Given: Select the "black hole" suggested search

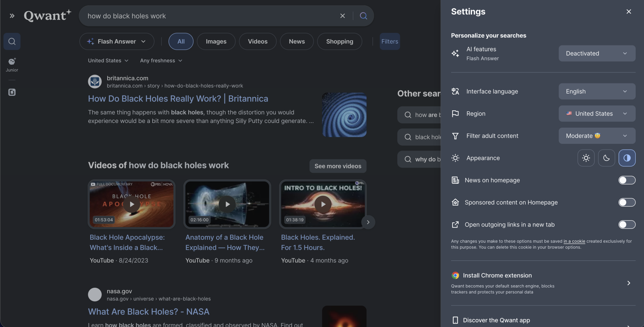Looking at the screenshot, I should (419, 137).
